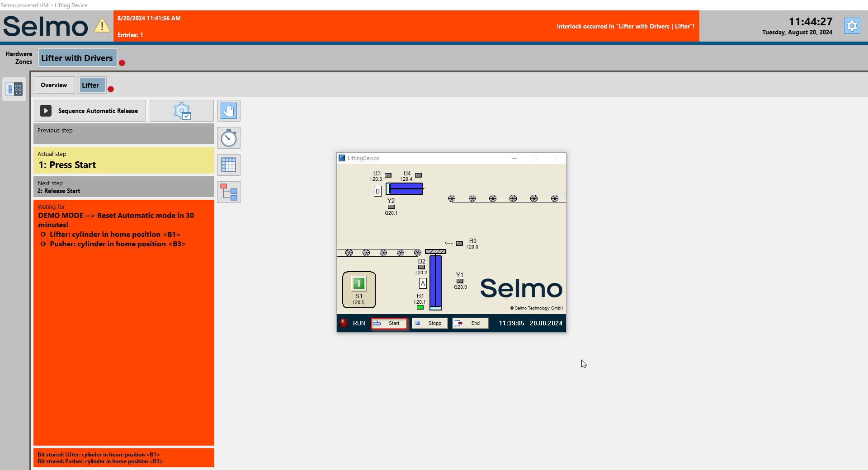Switch to the Overview tab
868x470 pixels.
[x=54, y=85]
